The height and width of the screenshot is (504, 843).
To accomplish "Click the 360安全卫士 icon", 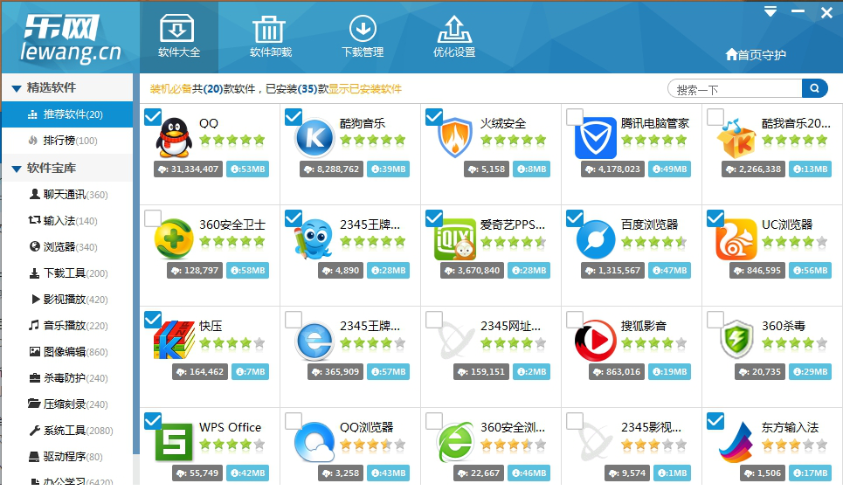I will [174, 239].
